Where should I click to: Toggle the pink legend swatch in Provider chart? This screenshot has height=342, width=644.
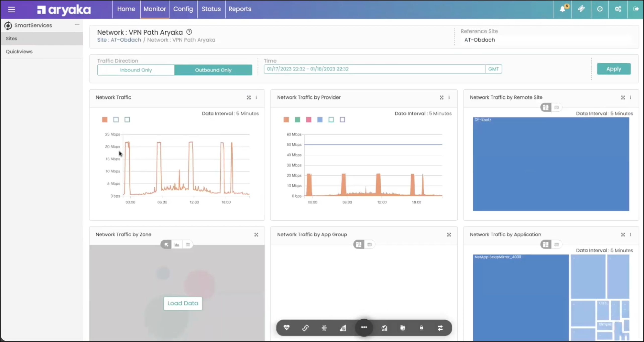point(309,120)
